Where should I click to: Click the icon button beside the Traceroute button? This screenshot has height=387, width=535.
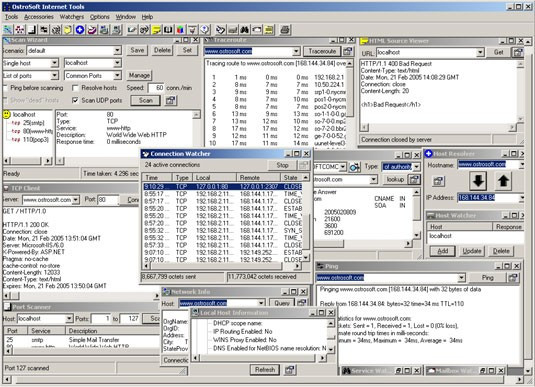coord(347,51)
